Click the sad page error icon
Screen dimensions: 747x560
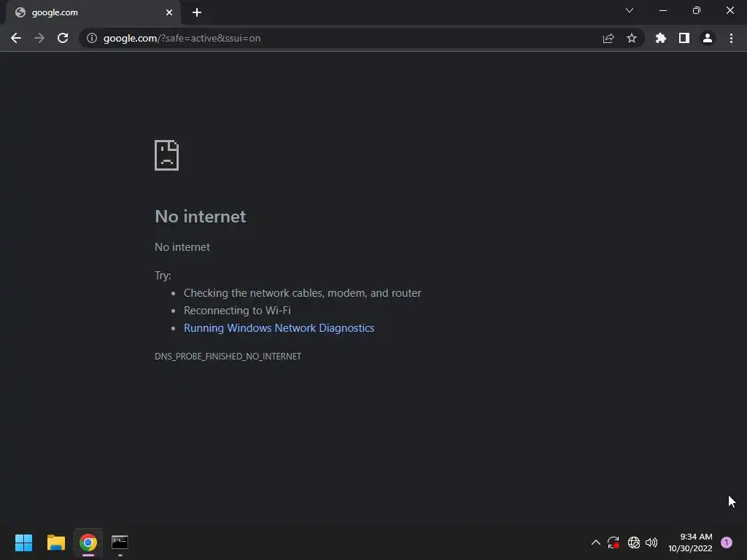(x=167, y=155)
